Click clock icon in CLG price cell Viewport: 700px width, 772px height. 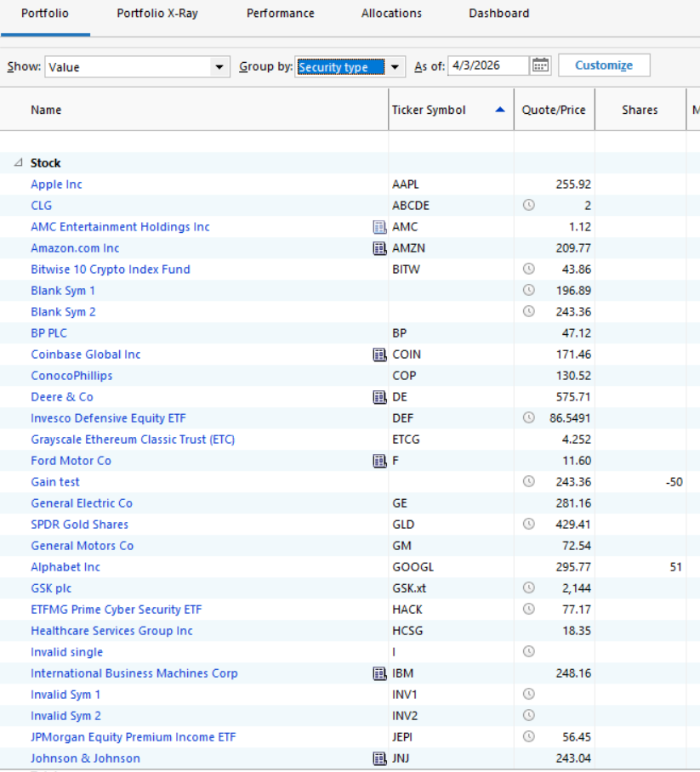tap(528, 205)
